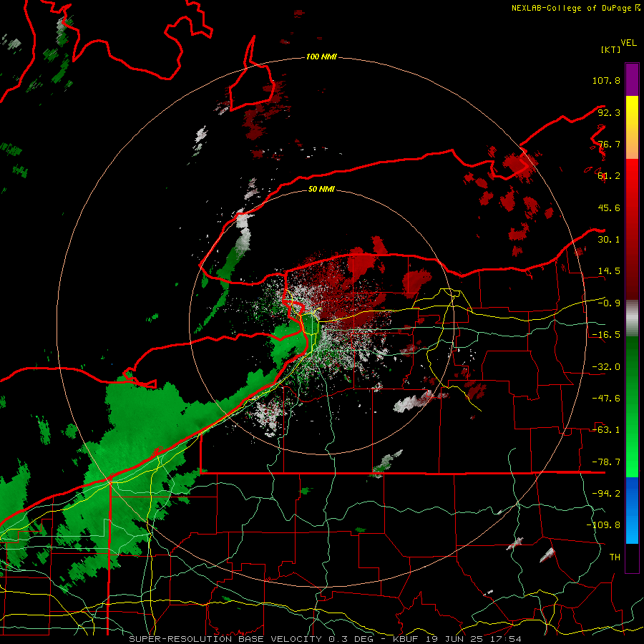Click the blue segment of velocity color bar
Screen dimensions: 644x644
pos(632,510)
